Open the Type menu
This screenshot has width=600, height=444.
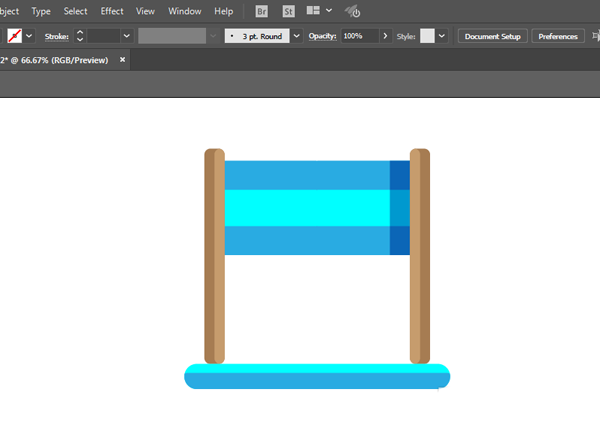click(41, 11)
